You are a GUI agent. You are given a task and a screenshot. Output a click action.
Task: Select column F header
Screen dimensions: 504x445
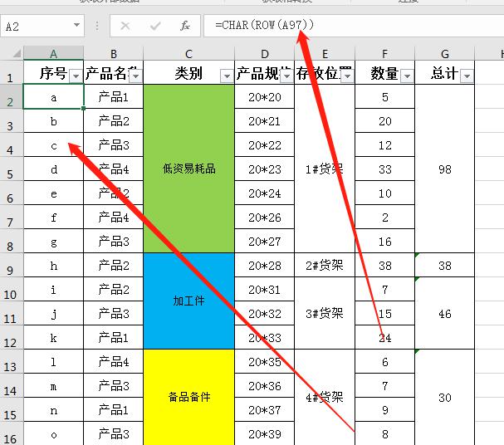pos(384,53)
